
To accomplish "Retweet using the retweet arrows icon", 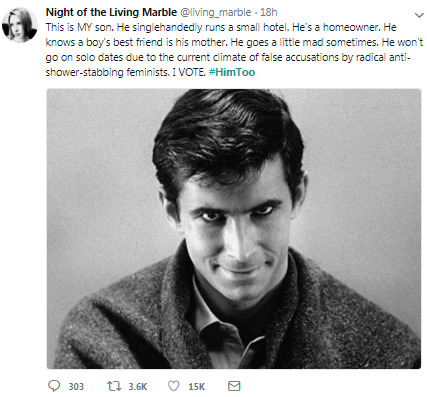I will [114, 386].
